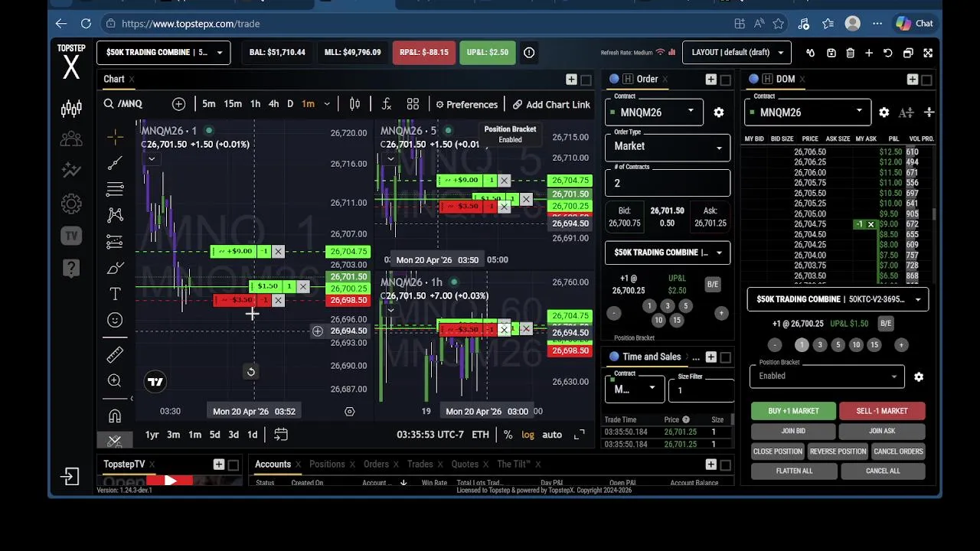Add new layout with the plus icon
Screen dimensions: 980x551
(869, 53)
